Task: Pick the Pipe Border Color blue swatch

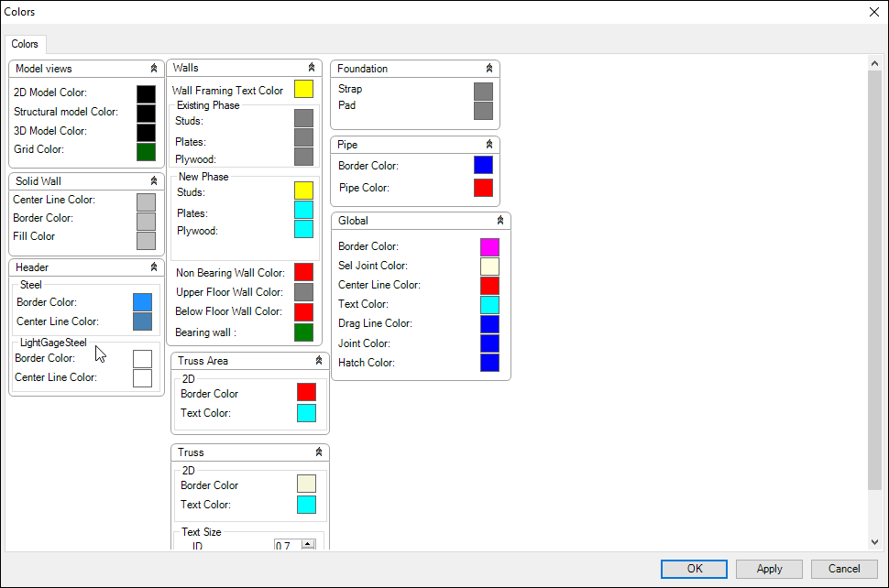Action: [483, 165]
